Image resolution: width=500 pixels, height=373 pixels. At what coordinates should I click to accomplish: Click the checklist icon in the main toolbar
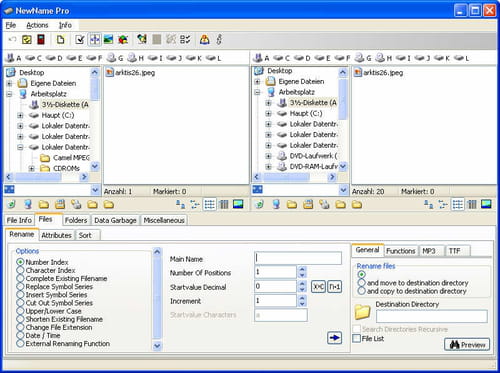click(x=185, y=40)
